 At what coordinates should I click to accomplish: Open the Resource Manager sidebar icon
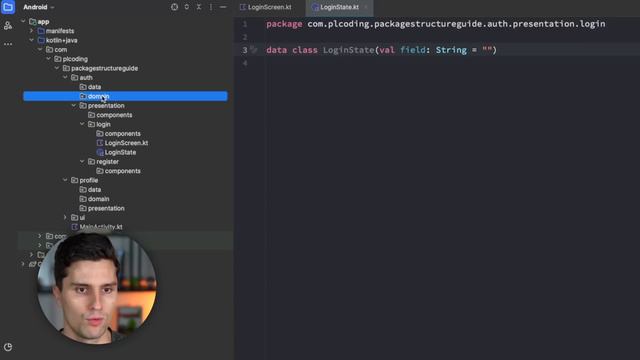(x=8, y=26)
